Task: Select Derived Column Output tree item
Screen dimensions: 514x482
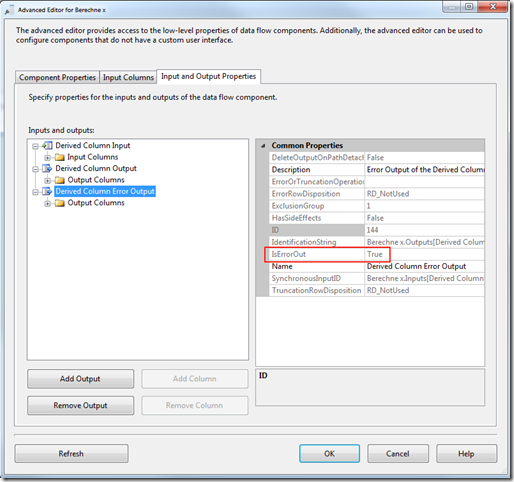Action: [x=96, y=168]
